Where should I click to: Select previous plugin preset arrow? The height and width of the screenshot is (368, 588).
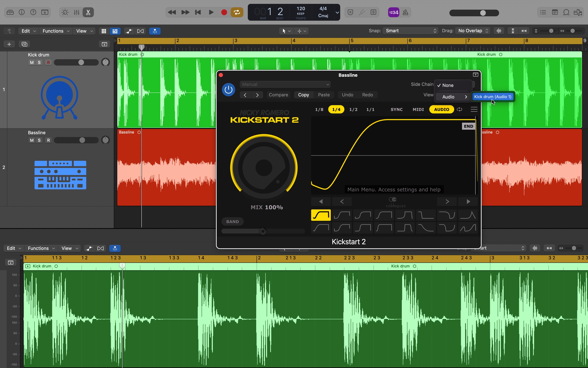point(245,95)
